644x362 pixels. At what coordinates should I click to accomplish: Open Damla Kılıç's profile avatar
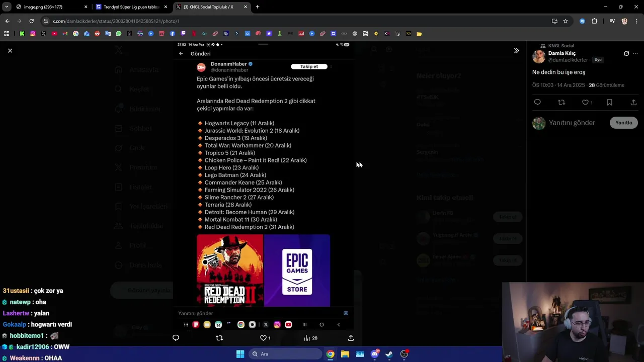tap(539, 56)
